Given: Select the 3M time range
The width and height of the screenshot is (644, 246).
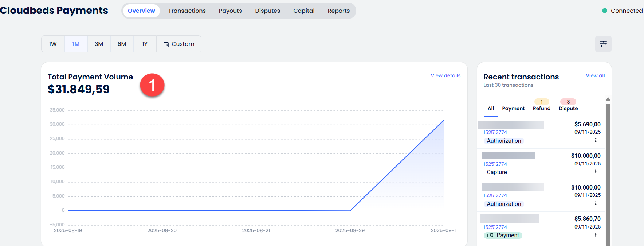Looking at the screenshot, I should pyautogui.click(x=99, y=44).
